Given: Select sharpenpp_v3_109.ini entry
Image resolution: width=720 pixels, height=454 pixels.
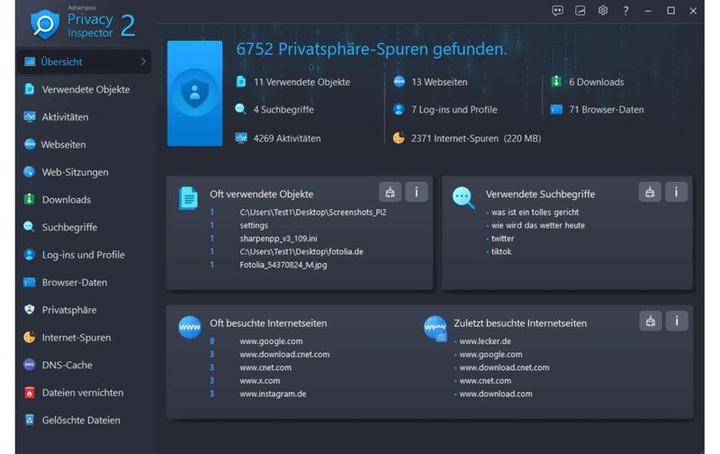Looking at the screenshot, I should tap(278, 238).
